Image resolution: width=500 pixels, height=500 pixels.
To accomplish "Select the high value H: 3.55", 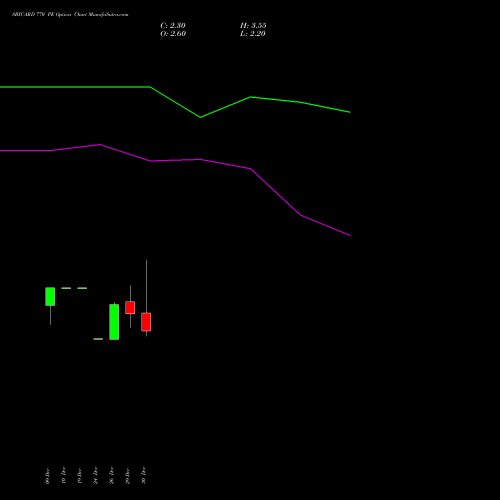I will coord(253,25).
